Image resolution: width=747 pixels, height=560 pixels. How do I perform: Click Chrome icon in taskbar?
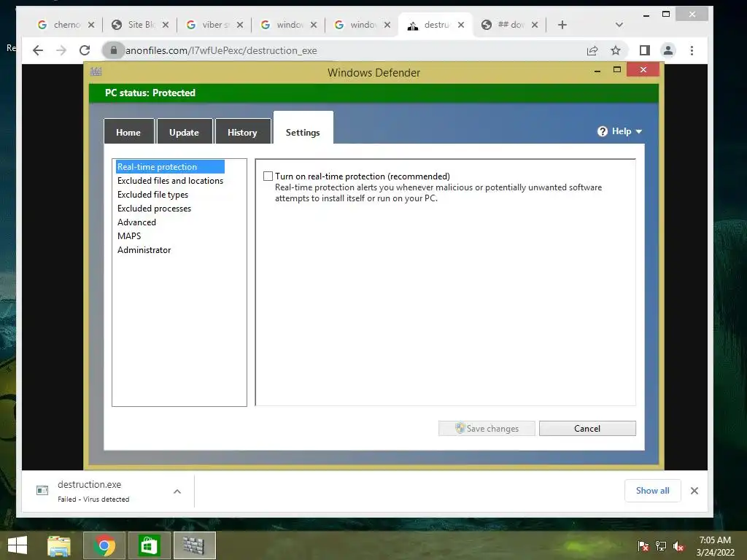point(104,545)
